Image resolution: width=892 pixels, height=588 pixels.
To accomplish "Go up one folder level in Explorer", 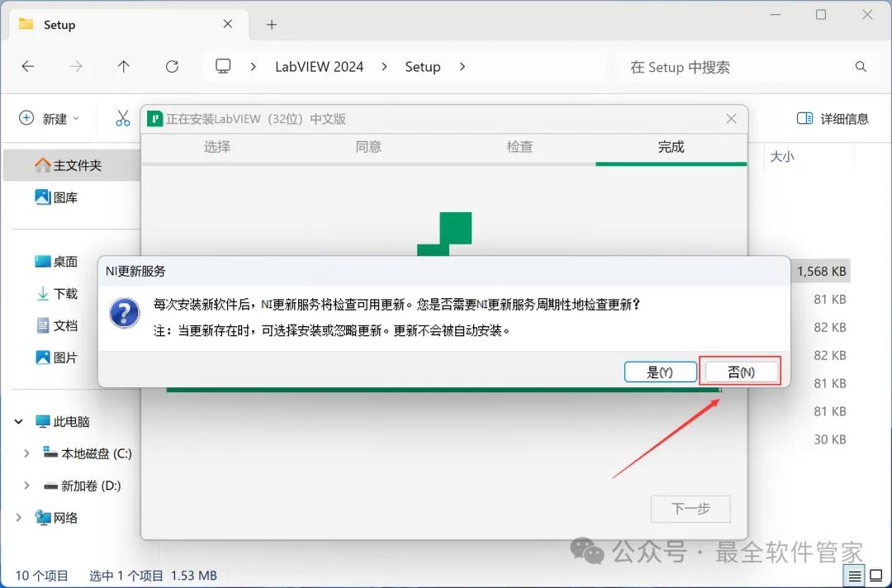I will tap(123, 67).
